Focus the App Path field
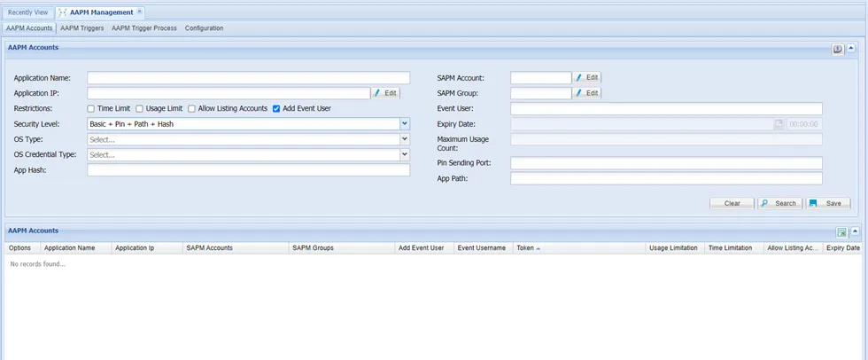The width and height of the screenshot is (868, 360). click(x=666, y=178)
